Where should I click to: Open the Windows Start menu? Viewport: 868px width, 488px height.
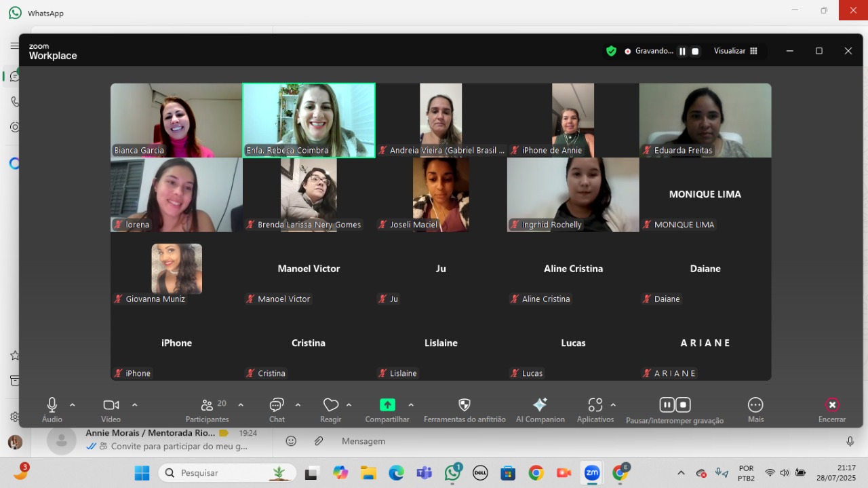click(142, 472)
